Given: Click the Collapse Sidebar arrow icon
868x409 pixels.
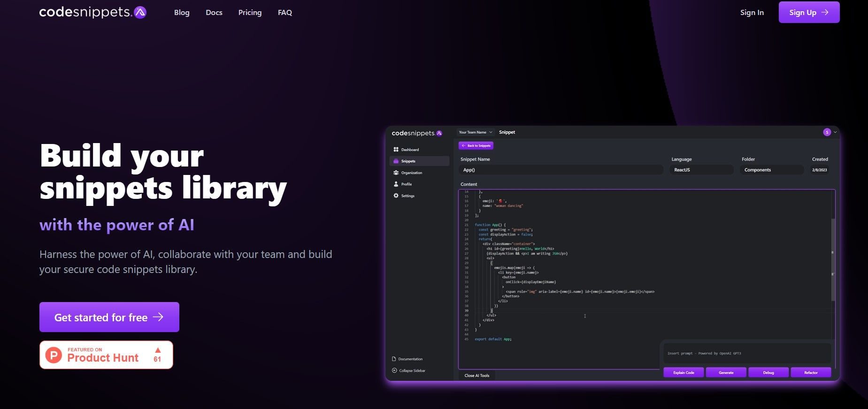Looking at the screenshot, I should [x=394, y=371].
